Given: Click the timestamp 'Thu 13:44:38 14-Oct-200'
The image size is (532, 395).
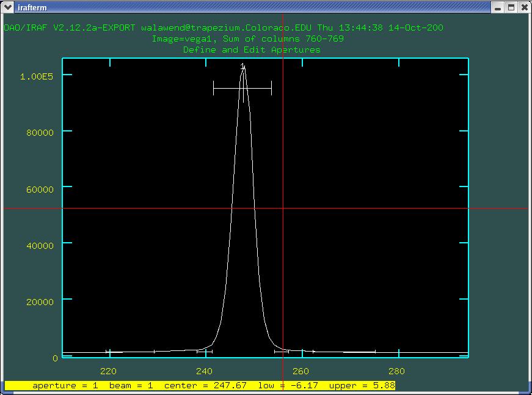Looking at the screenshot, I should [381, 28].
